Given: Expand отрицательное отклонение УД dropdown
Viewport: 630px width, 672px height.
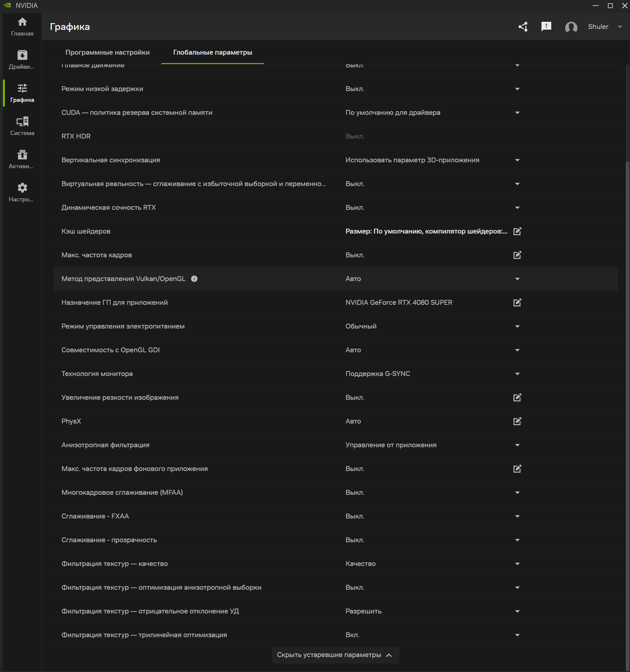Looking at the screenshot, I should click(x=517, y=611).
